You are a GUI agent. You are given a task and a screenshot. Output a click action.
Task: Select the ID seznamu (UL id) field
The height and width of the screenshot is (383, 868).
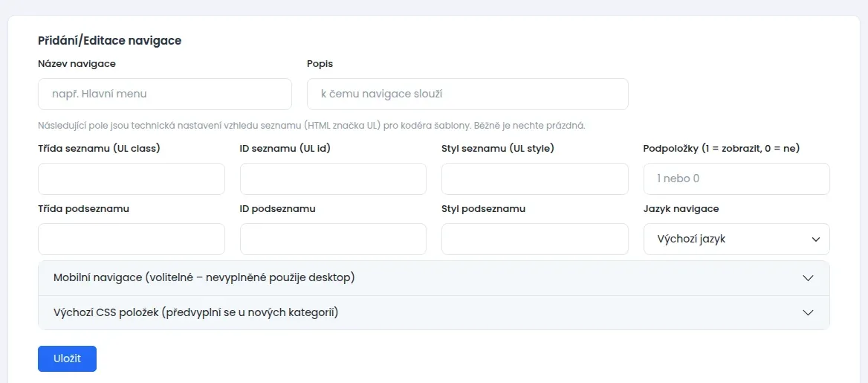coord(333,179)
